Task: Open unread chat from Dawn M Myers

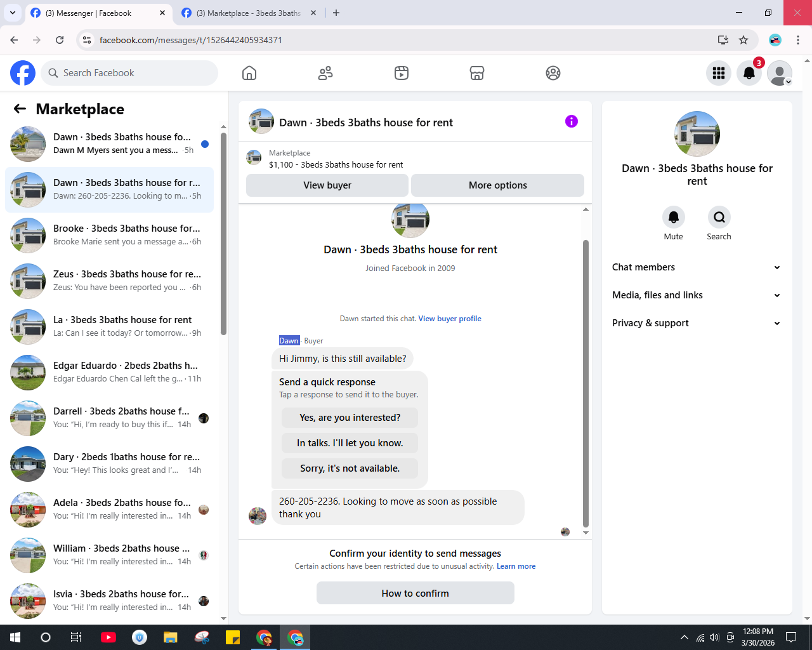Action: tap(109, 144)
